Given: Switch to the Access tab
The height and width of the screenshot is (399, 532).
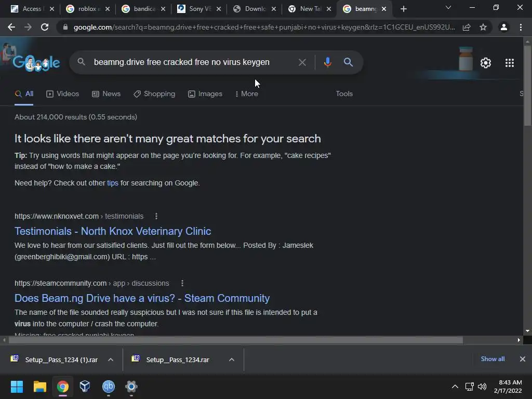Looking at the screenshot, I should pos(32,9).
